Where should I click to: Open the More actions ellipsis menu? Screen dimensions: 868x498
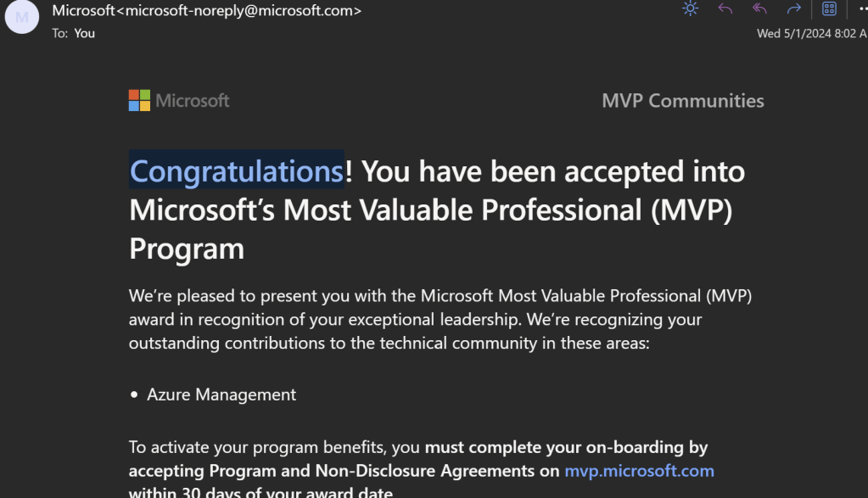[x=863, y=9]
